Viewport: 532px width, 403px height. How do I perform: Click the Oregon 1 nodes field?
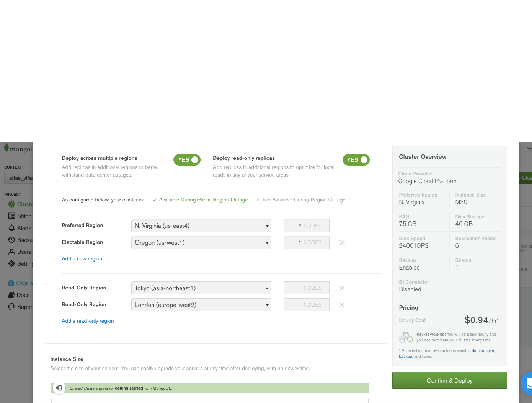[x=306, y=242]
